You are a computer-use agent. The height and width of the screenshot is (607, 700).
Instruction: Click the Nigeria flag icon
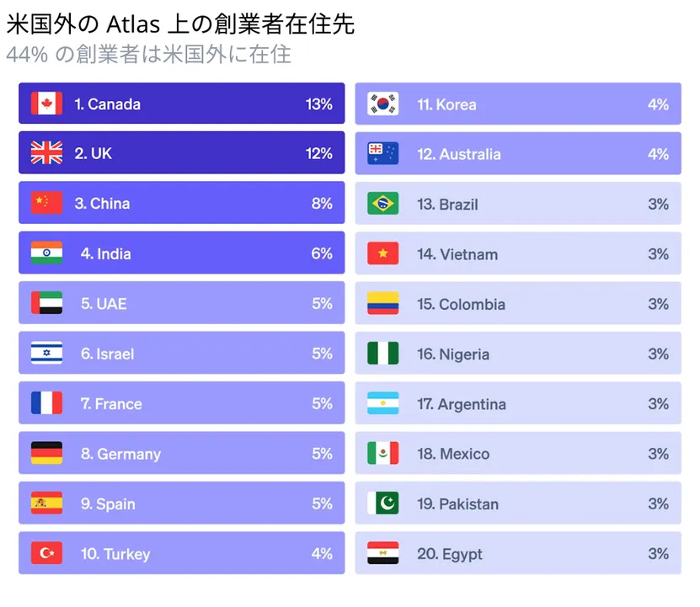382,354
